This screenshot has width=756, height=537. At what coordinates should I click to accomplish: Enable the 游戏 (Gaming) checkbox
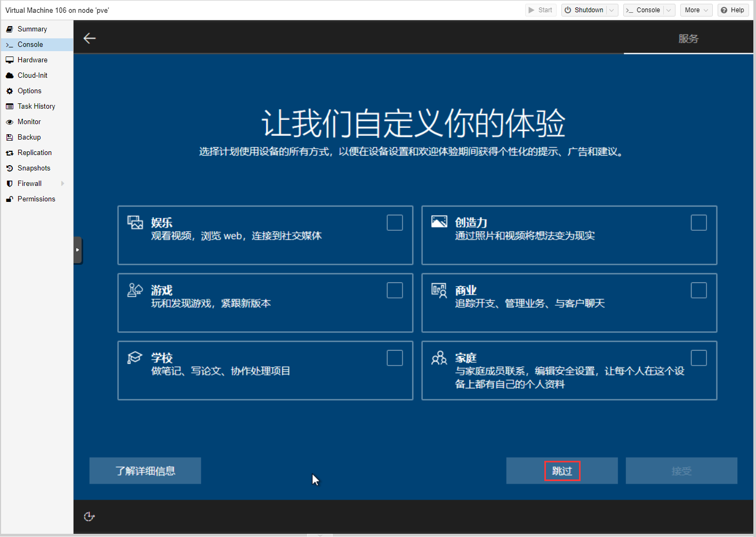pyautogui.click(x=395, y=290)
